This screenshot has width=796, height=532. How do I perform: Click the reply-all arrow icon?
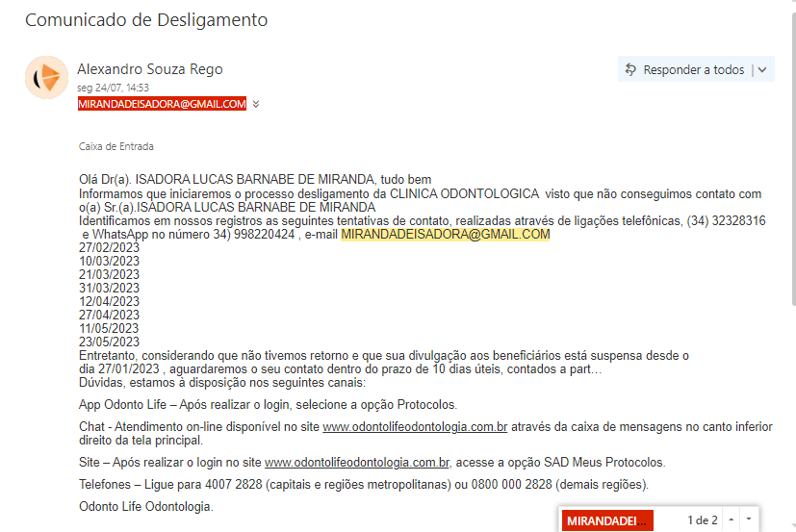[x=630, y=69]
